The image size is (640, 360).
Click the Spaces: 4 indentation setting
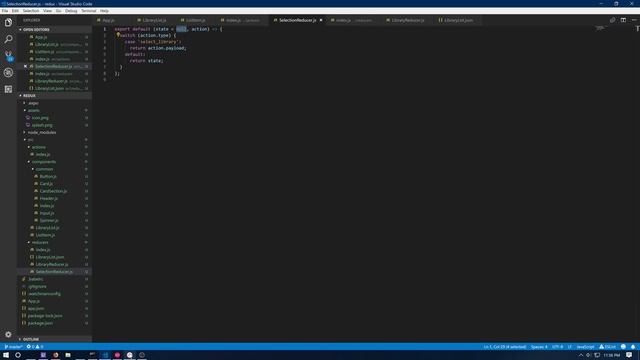point(539,347)
